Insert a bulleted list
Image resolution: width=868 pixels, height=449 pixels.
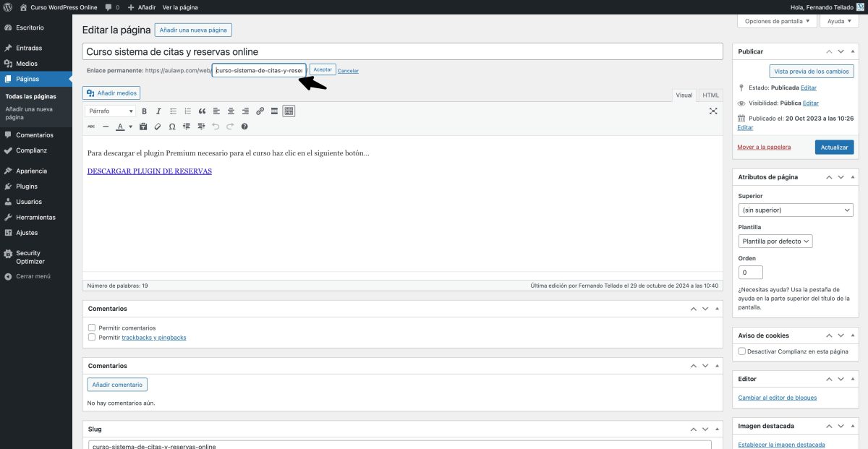pyautogui.click(x=174, y=111)
